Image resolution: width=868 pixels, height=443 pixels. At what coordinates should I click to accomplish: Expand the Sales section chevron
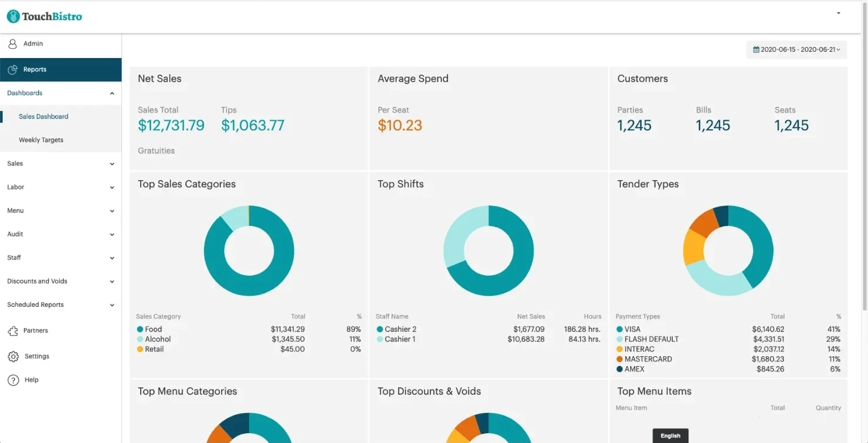click(x=112, y=164)
